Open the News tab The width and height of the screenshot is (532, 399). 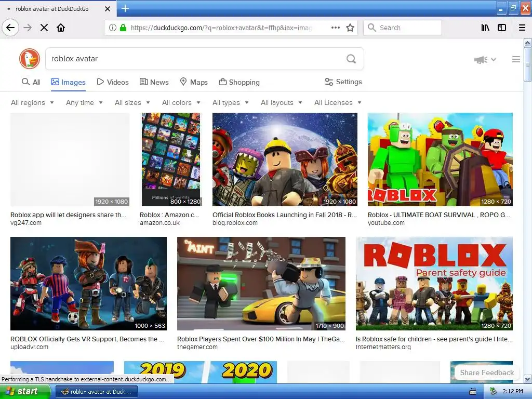pos(154,82)
